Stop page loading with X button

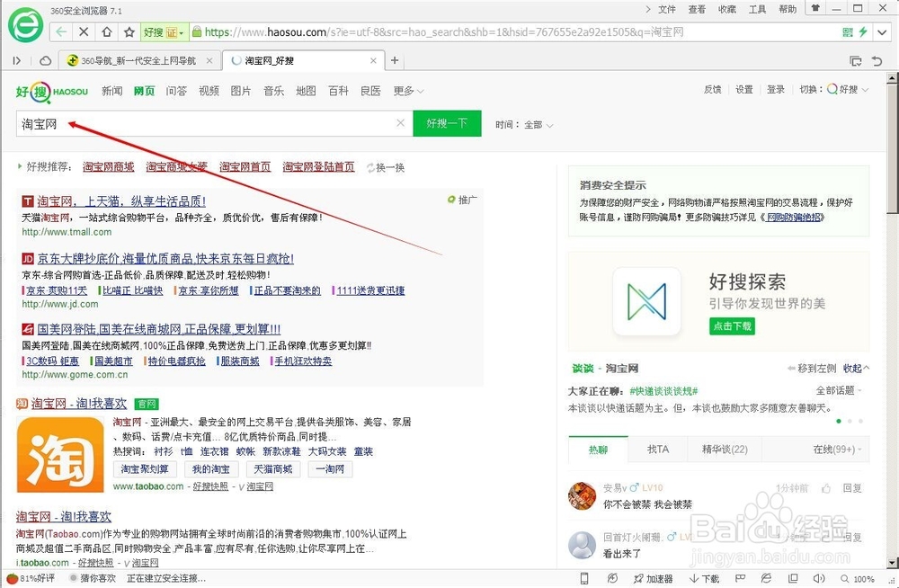84,32
